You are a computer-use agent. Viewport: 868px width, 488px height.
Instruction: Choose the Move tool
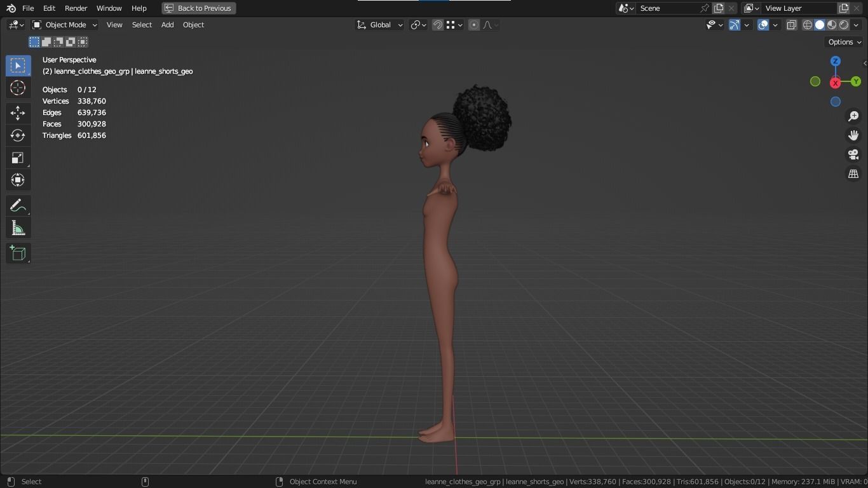[x=18, y=113]
